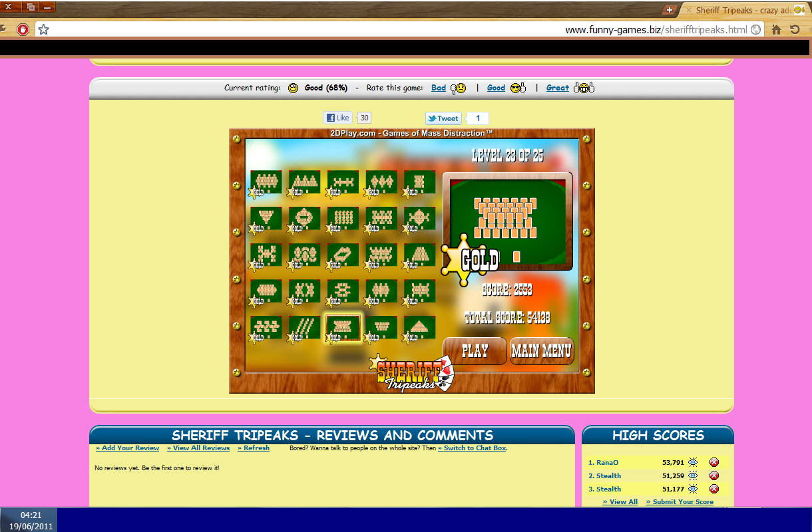Rate this game as Bad
812x532 pixels.
pyautogui.click(x=439, y=88)
